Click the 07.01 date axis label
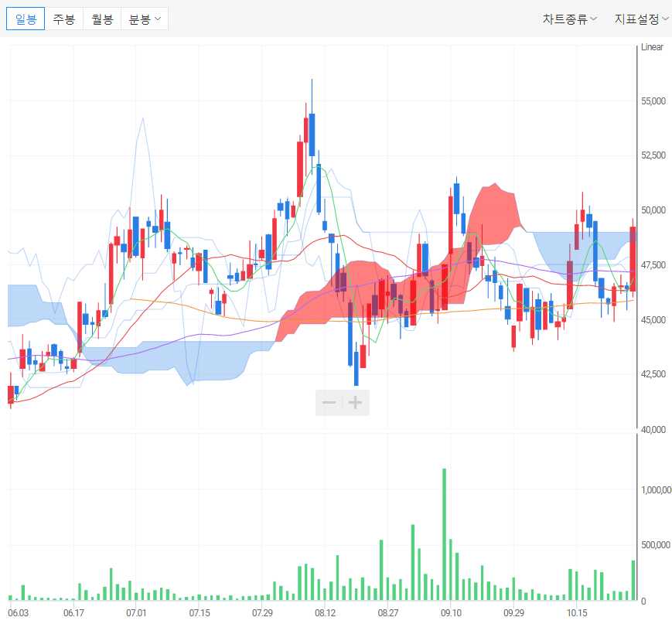Image resolution: width=672 pixels, height=624 pixels. 136,613
